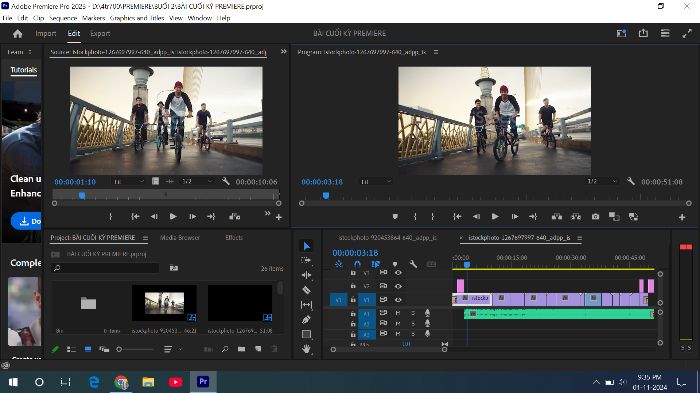700x393 pixels.
Task: Toggle V1 track eye visibility
Action: pyautogui.click(x=398, y=300)
